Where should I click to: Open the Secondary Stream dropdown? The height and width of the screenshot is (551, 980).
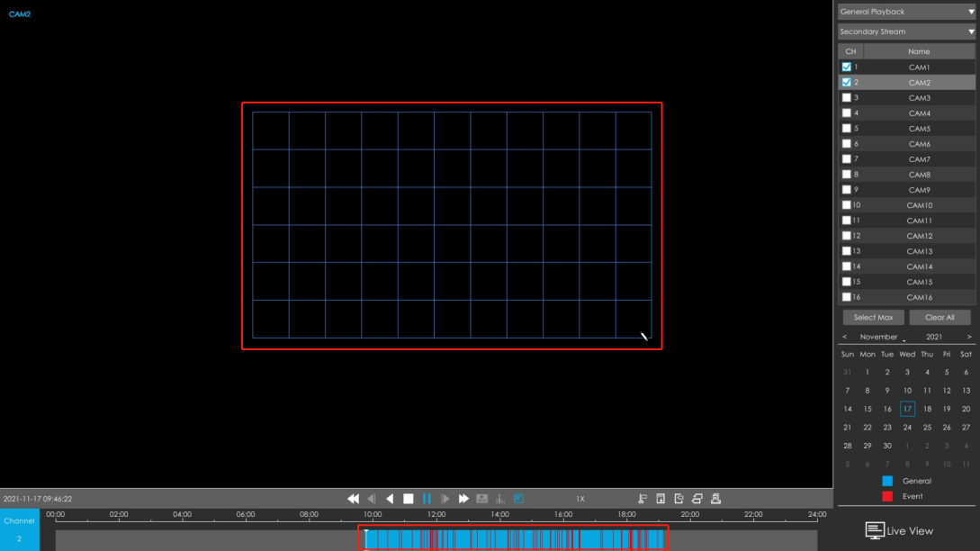(x=906, y=32)
